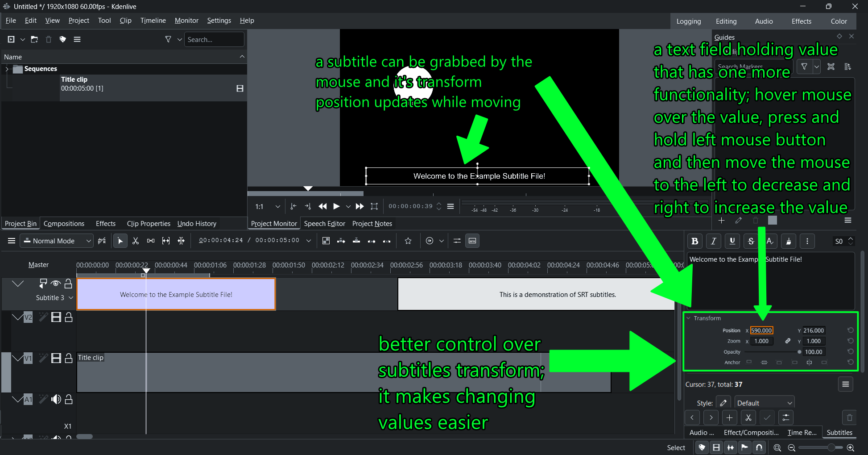
Task: Switch to the Speech Editor tab
Action: pos(324,224)
